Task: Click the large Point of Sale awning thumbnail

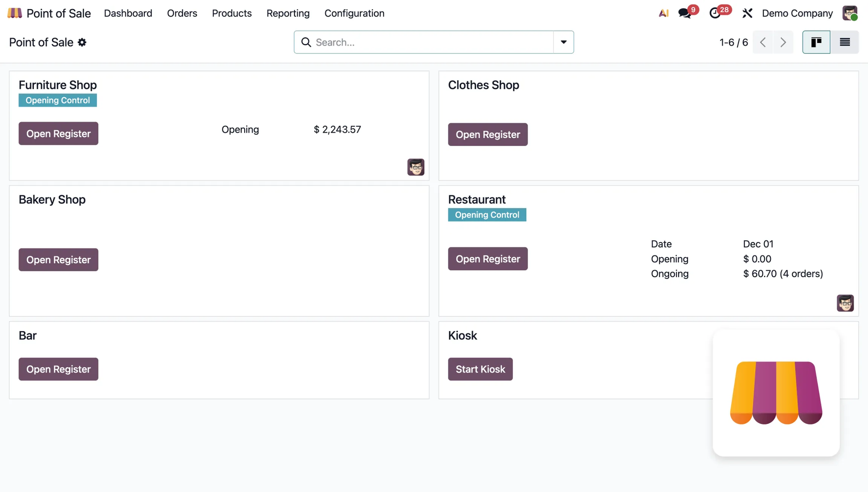Action: coord(776,393)
